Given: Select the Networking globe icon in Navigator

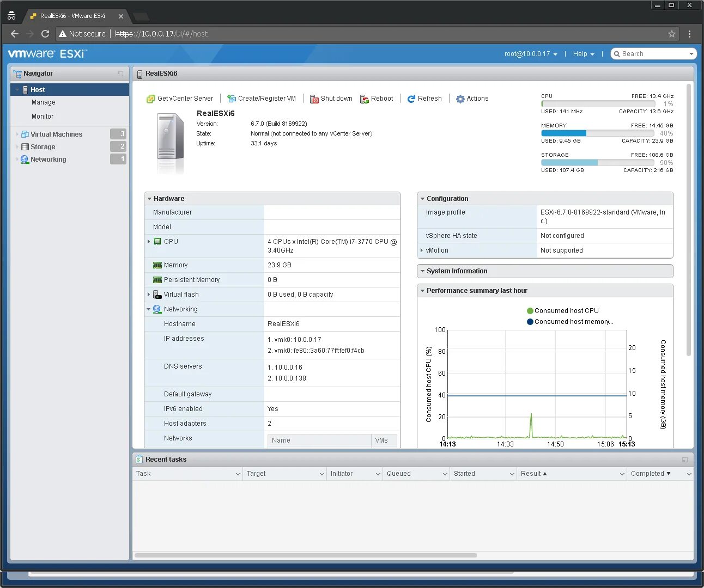Looking at the screenshot, I should [25, 160].
